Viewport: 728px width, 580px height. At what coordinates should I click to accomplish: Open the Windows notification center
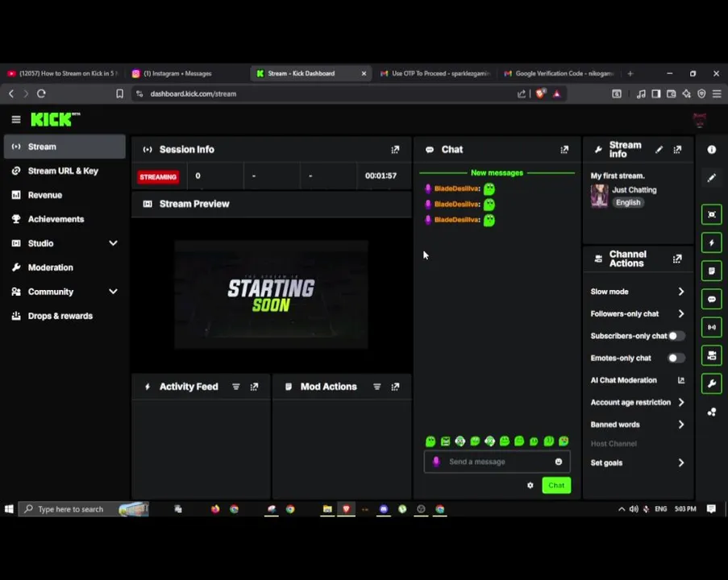pos(711,509)
